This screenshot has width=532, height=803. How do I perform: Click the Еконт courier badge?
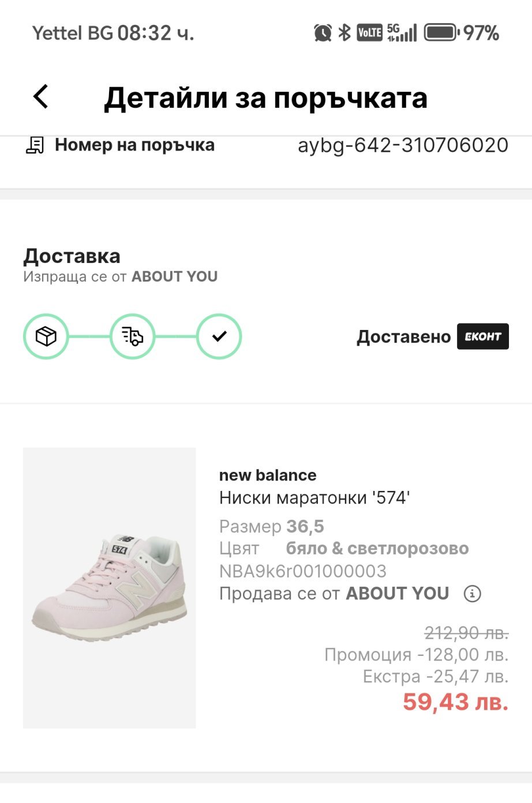pos(483,337)
